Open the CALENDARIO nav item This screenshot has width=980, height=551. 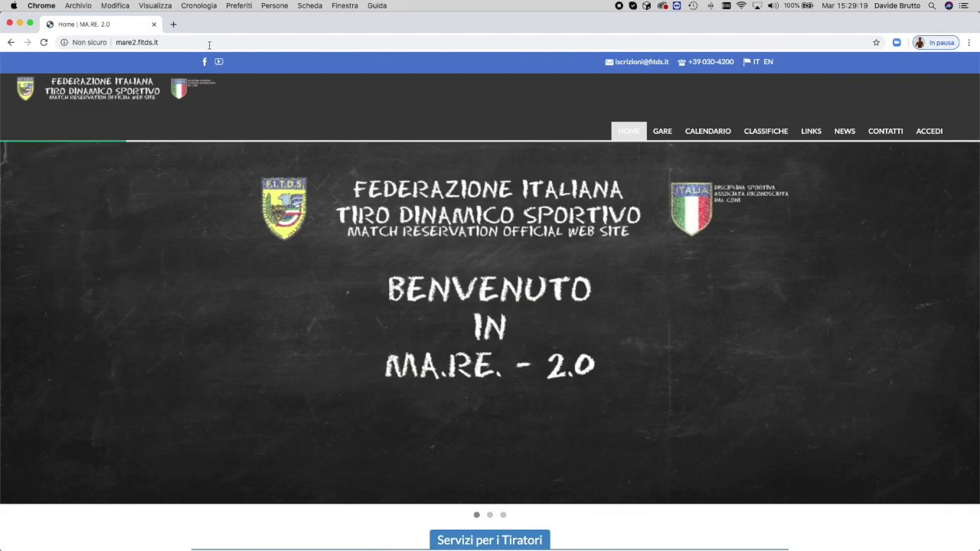708,131
